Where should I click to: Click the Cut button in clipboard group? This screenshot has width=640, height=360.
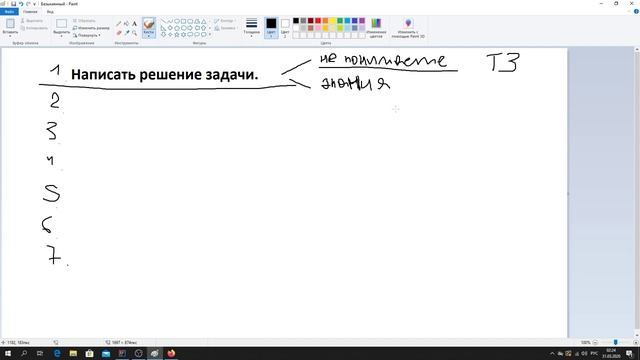32,20
